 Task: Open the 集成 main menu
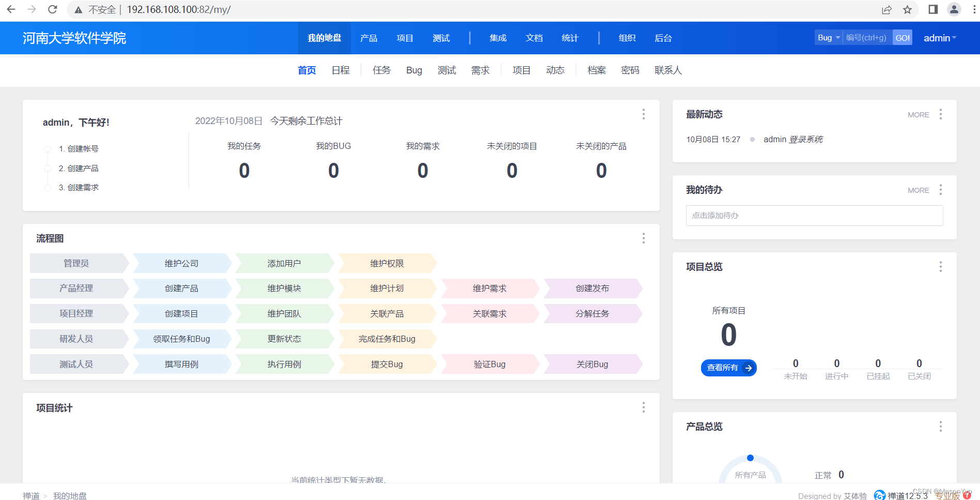498,38
